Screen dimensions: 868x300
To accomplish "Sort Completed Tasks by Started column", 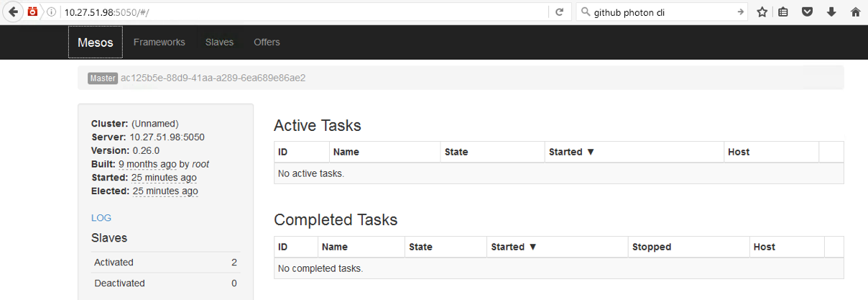I will point(514,247).
